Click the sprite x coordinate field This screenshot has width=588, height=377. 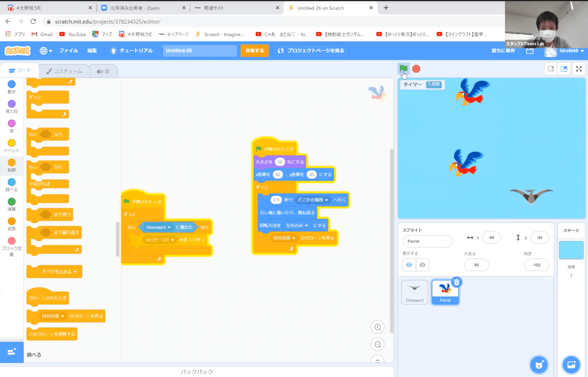491,238
